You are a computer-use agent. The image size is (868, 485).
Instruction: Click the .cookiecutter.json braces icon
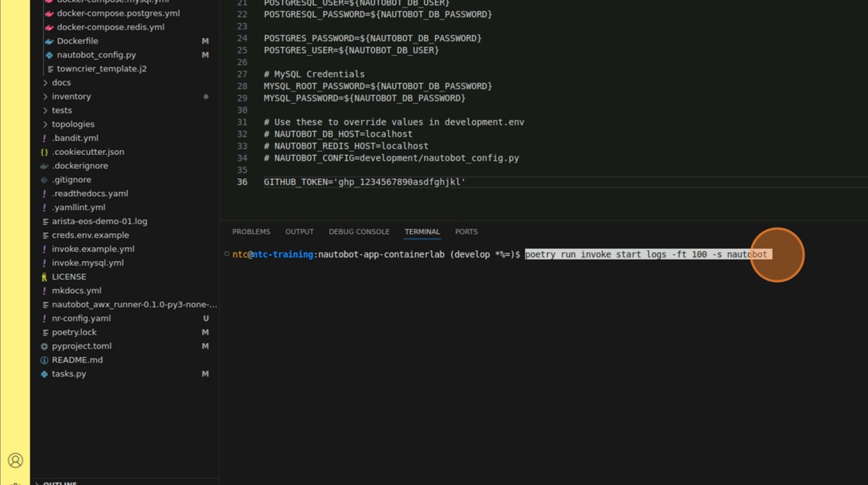pyautogui.click(x=44, y=152)
